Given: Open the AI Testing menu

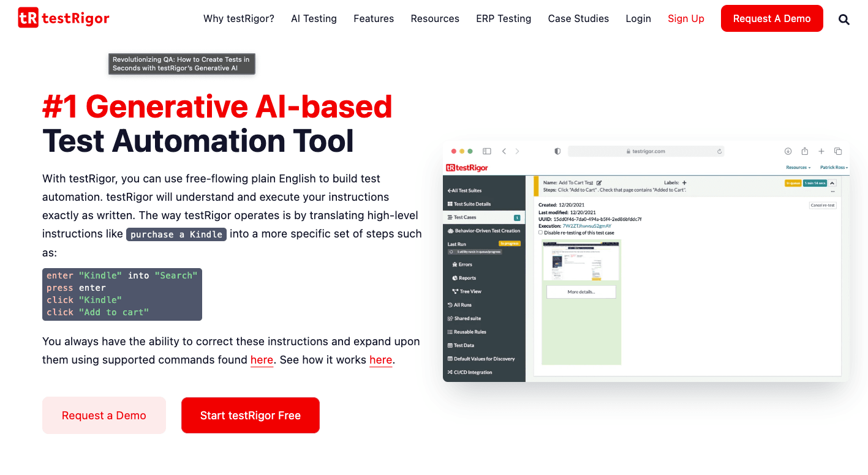Looking at the screenshot, I should click(x=314, y=18).
